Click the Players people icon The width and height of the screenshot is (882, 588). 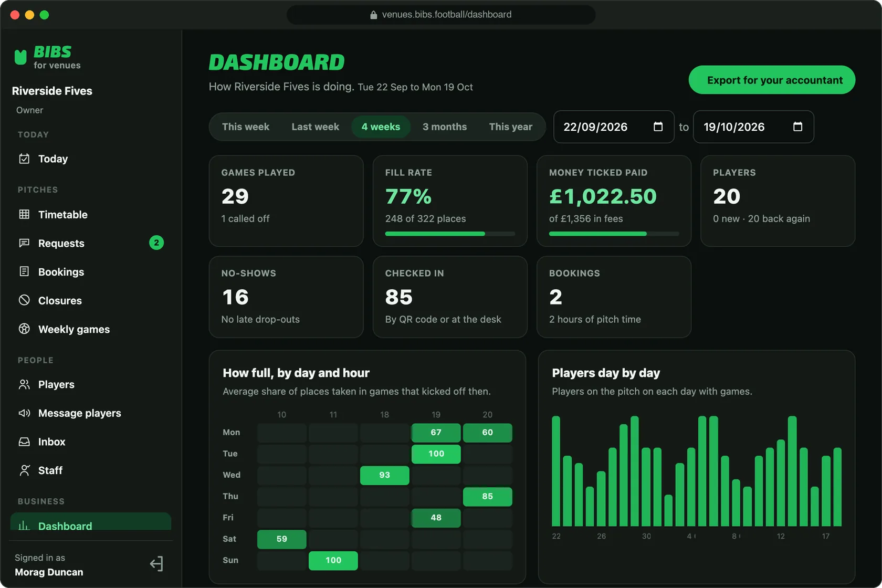pos(24,384)
